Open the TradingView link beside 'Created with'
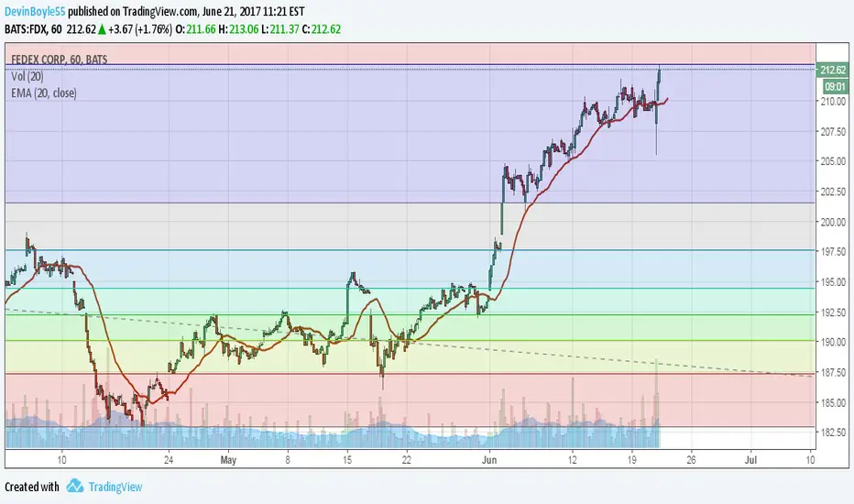 tap(115, 487)
